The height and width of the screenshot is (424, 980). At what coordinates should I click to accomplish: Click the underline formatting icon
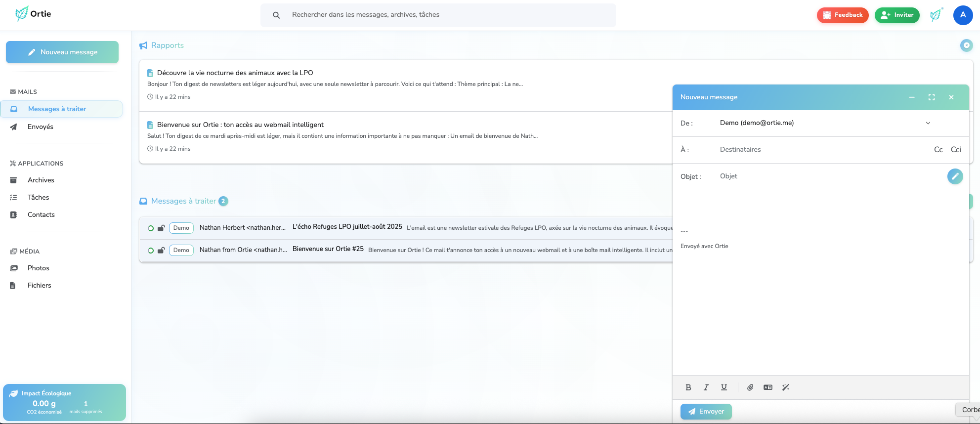click(724, 387)
